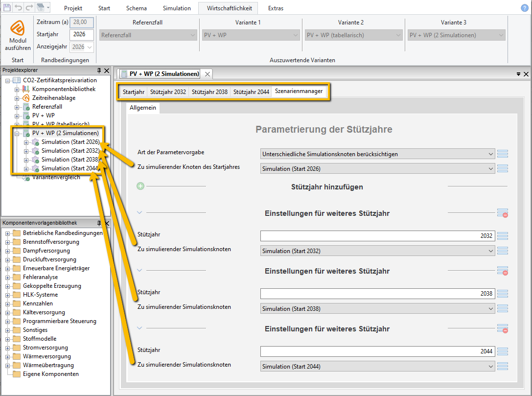The height and width of the screenshot is (396, 532).
Task: Select the Gekoppelte Erzeugung folder
Action: [x=52, y=286]
